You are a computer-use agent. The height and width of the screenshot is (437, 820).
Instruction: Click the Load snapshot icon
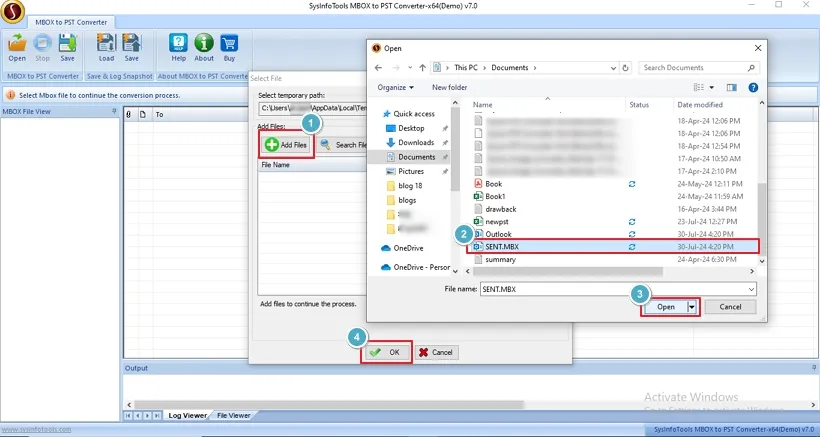click(106, 48)
